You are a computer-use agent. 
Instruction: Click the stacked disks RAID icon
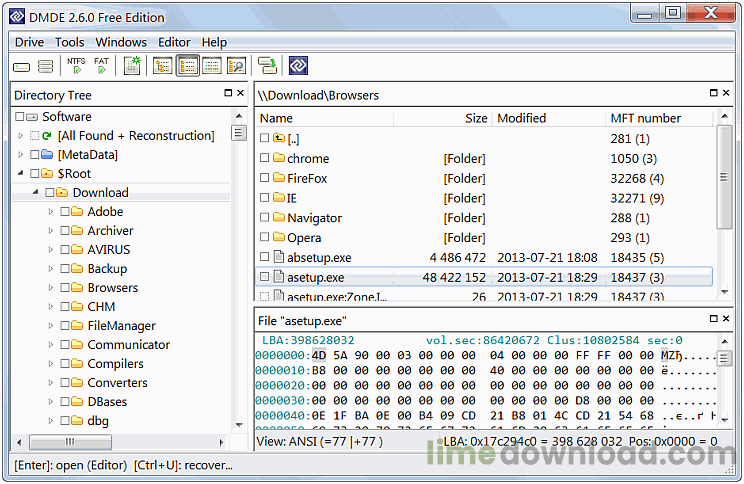46,67
